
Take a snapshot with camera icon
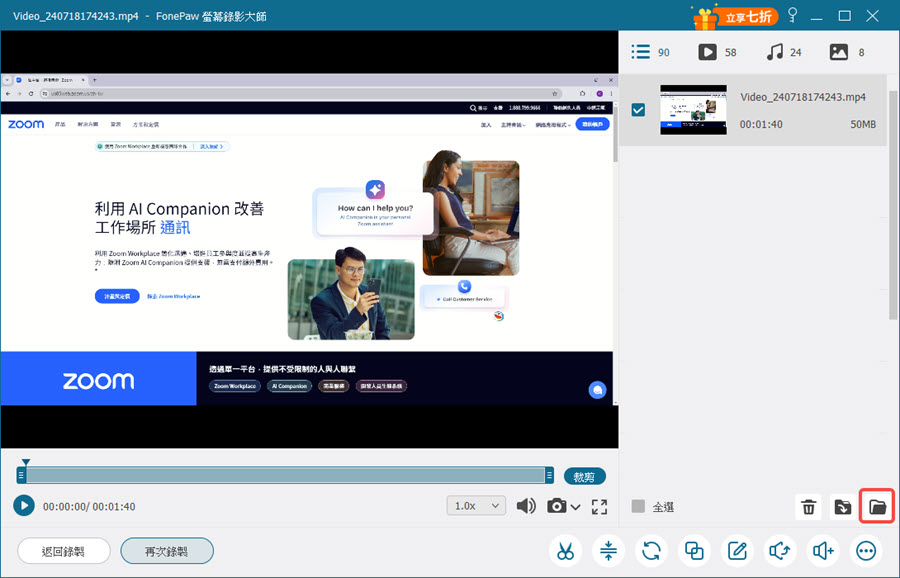[556, 506]
